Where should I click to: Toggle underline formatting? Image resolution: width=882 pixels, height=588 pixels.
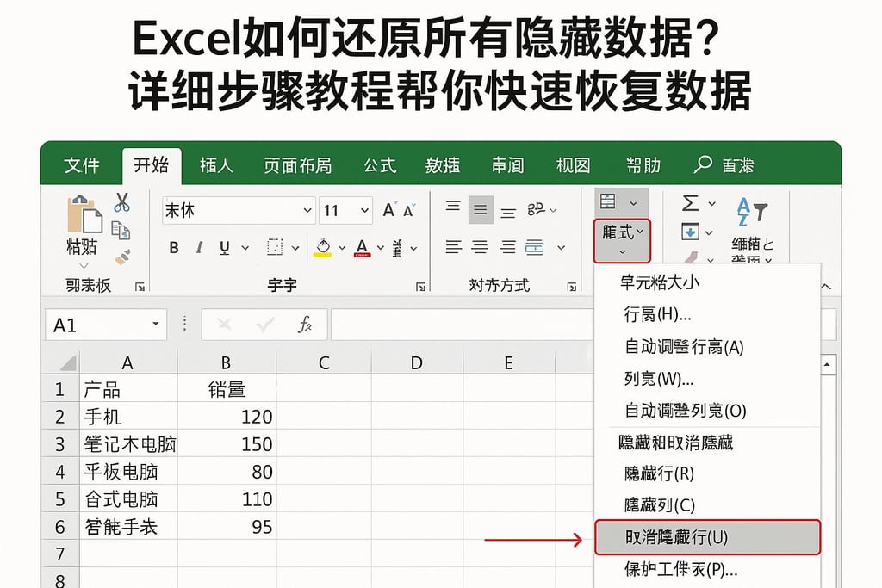pyautogui.click(x=226, y=247)
